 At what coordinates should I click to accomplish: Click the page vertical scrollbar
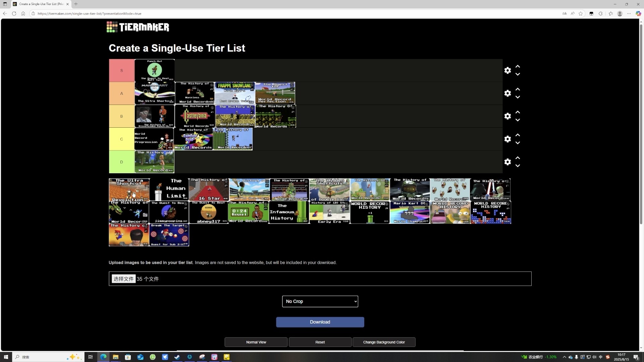(641, 124)
